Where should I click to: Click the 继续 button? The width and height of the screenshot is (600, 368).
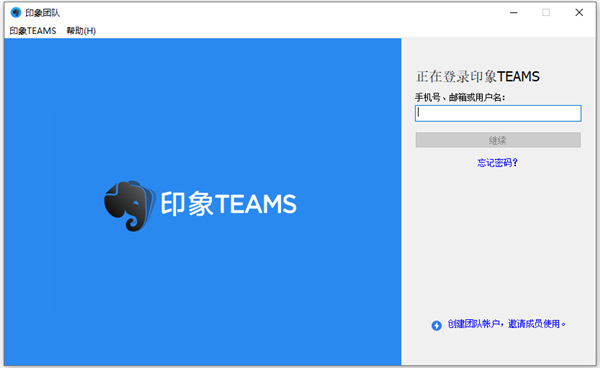pyautogui.click(x=498, y=140)
